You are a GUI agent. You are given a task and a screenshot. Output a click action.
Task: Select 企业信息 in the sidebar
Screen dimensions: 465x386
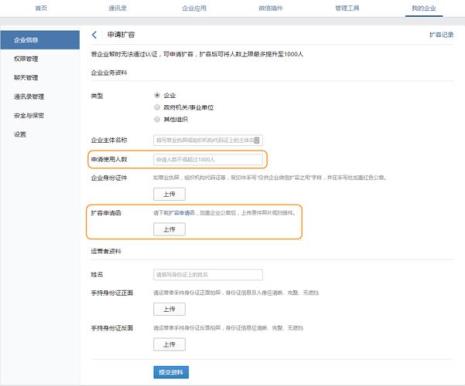40,40
